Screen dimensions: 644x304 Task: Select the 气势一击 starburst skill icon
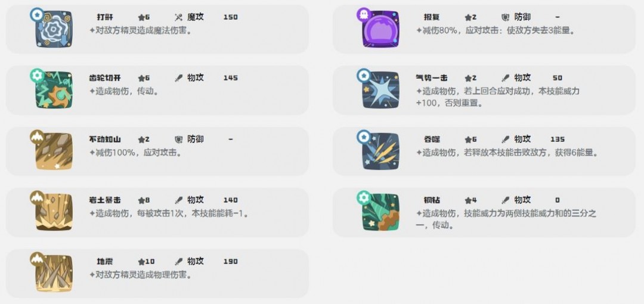coord(380,90)
